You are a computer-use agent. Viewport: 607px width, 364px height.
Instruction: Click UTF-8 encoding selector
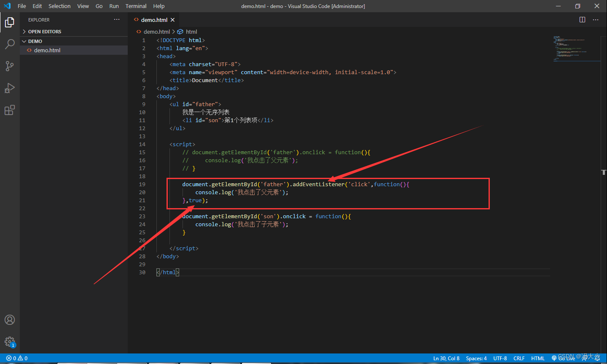[500, 359]
